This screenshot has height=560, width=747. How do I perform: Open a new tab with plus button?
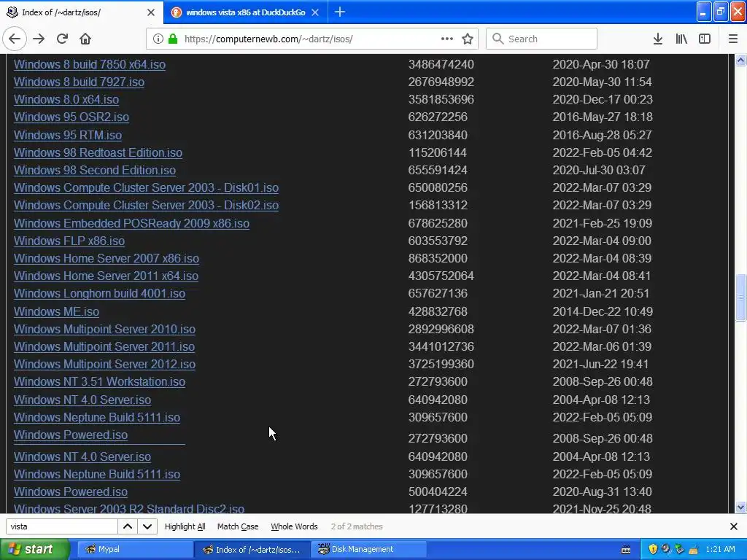(x=340, y=12)
